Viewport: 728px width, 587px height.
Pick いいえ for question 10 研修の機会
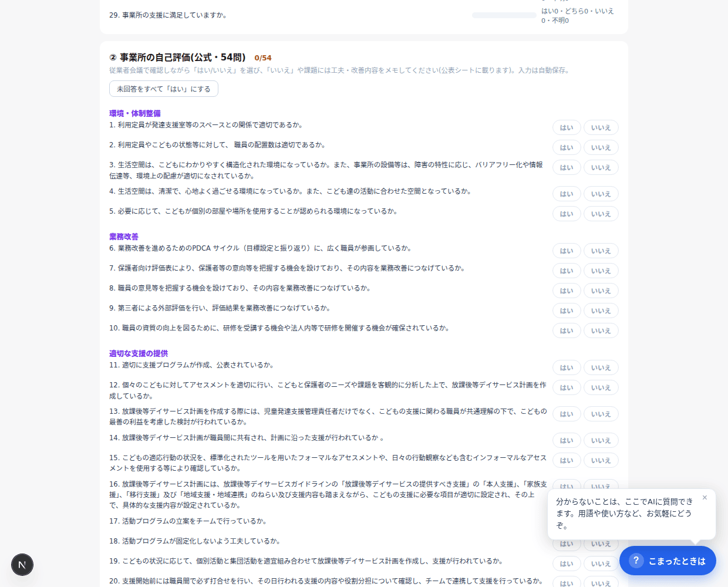coord(601,330)
